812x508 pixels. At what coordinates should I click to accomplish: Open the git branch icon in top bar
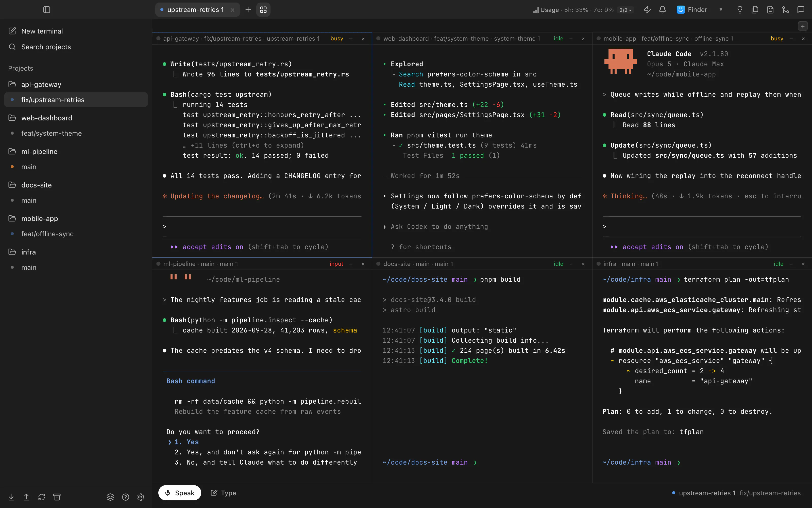click(786, 10)
